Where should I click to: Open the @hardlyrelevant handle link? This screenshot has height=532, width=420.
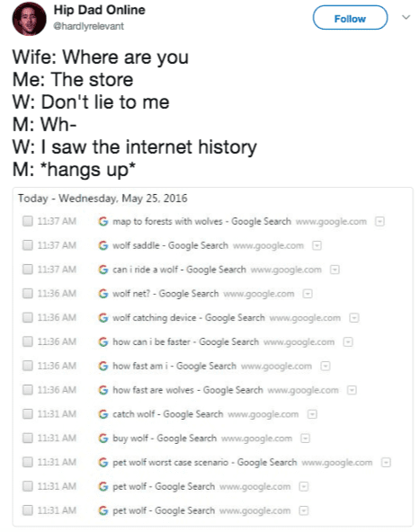89,26
